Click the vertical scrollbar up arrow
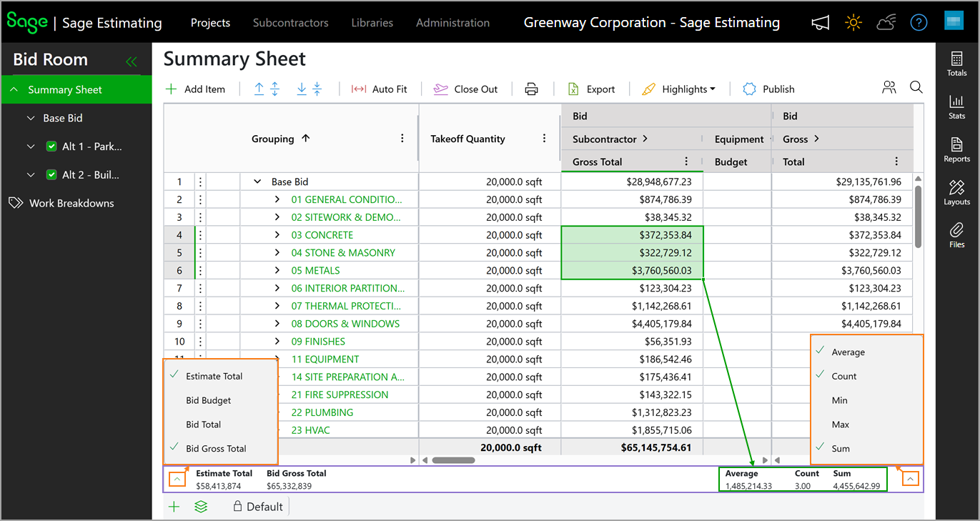Viewport: 980px width, 521px height. (919, 179)
